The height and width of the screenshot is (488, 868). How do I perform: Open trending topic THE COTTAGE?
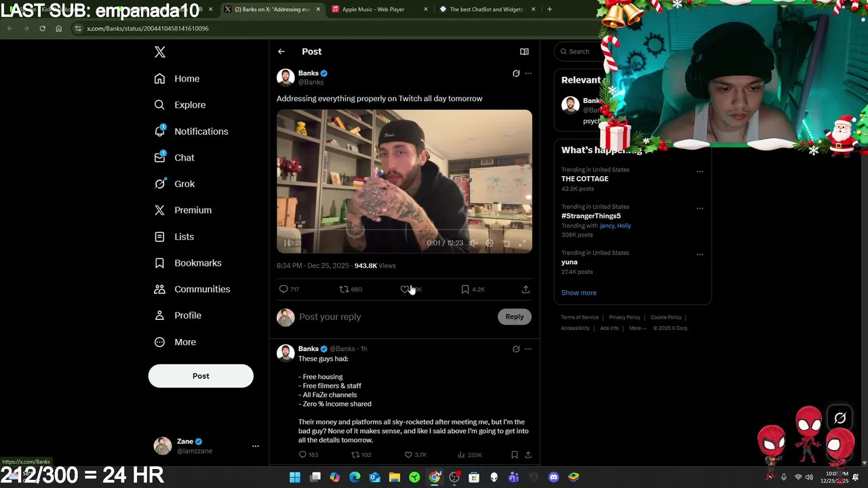(x=585, y=179)
